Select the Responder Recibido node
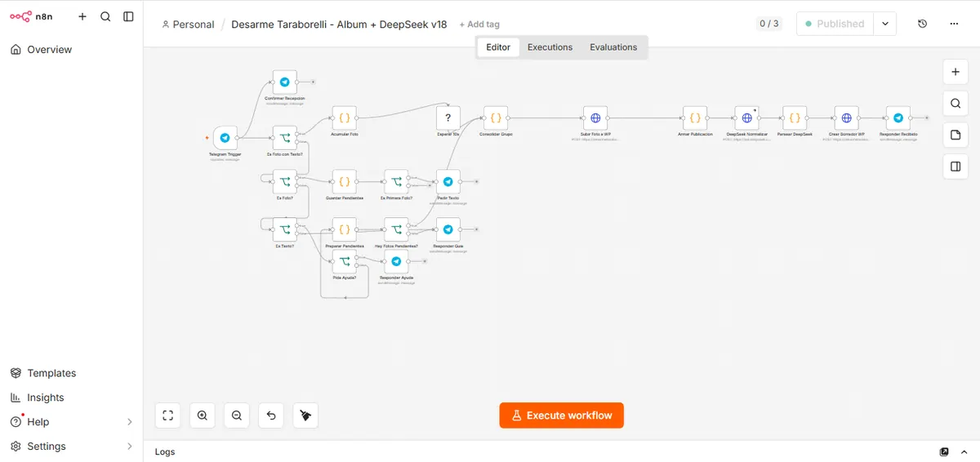Screen dimensions: 980x462 point(898,118)
